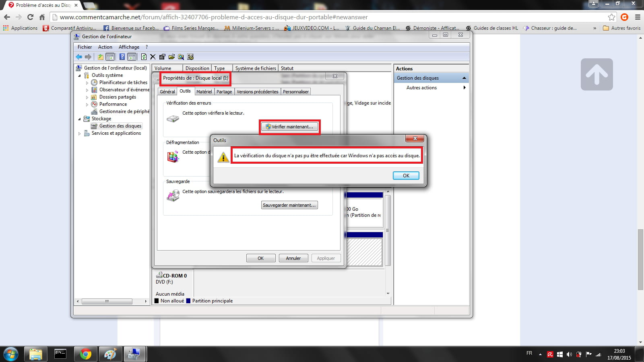Click the Vérifier maintenant button
Viewport: 644px width, 362px height.
(x=289, y=127)
